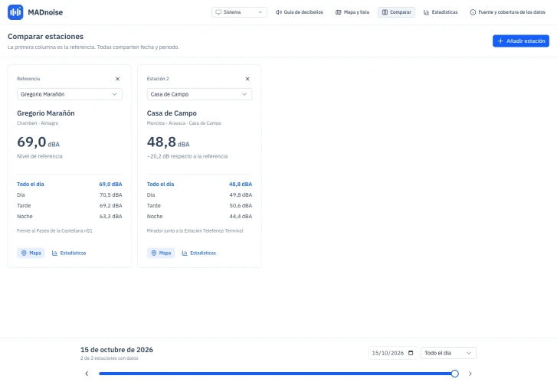This screenshot has width=557, height=392.
Task: Click the chart icon in Gregorio Marañón Estadísticas
Action: tap(54, 253)
